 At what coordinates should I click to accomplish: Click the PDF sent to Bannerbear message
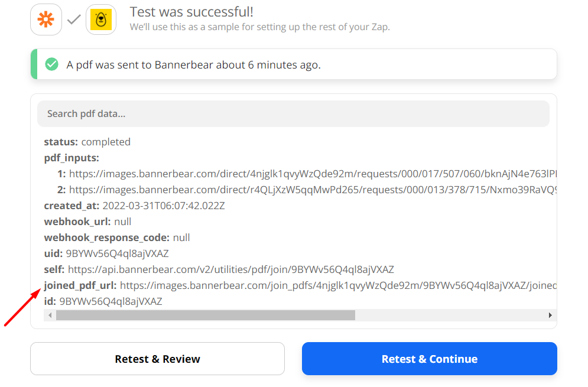[x=193, y=65]
